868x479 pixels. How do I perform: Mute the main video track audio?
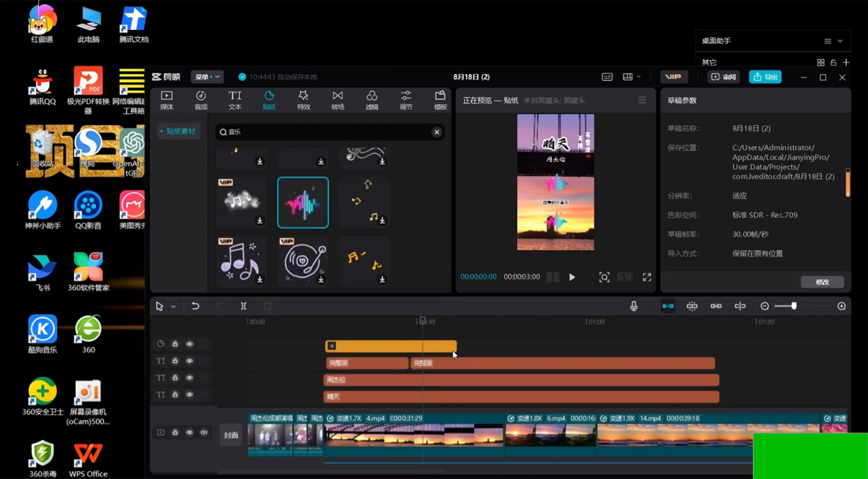click(204, 433)
